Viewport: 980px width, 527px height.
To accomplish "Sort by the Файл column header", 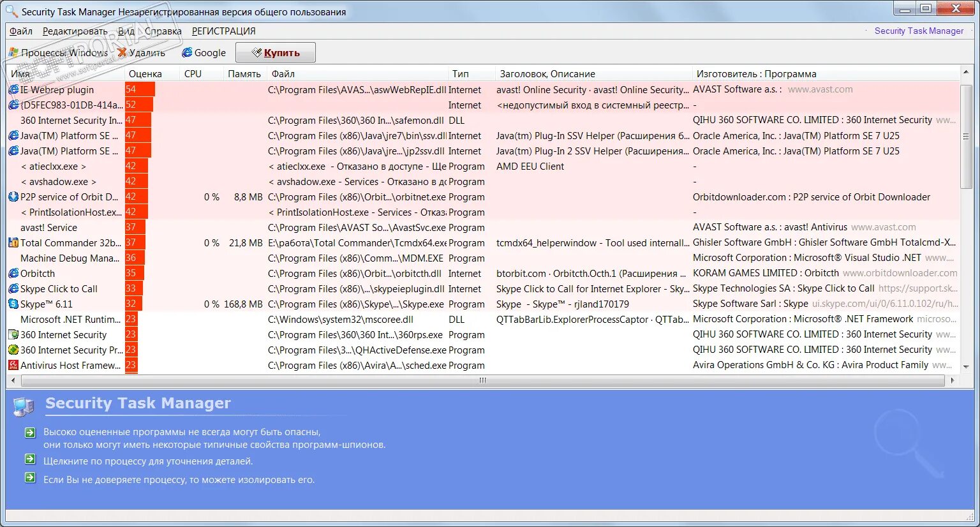I will (x=357, y=74).
